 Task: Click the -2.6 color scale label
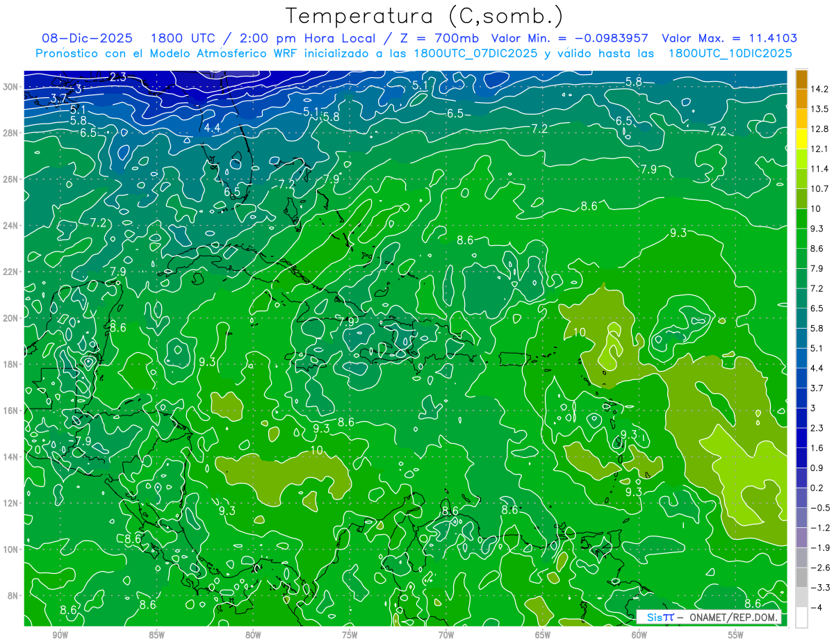click(819, 568)
